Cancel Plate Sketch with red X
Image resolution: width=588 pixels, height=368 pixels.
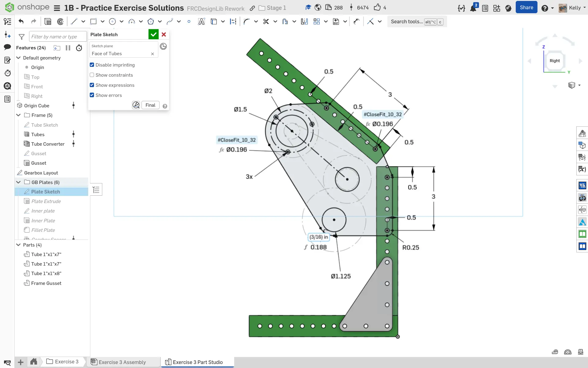164,34
